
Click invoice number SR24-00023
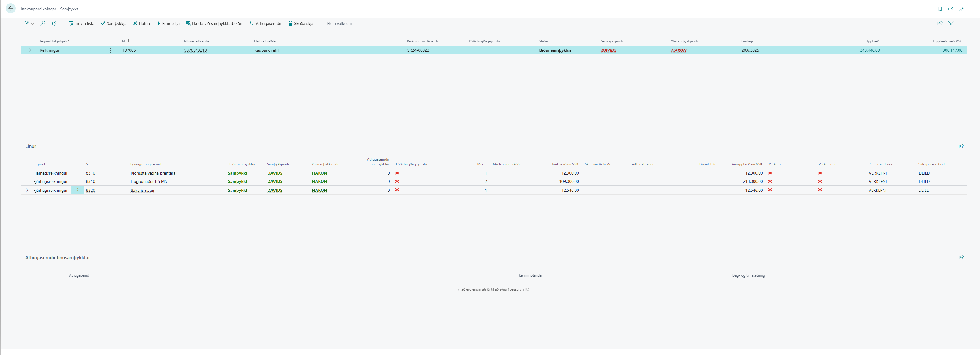point(418,50)
